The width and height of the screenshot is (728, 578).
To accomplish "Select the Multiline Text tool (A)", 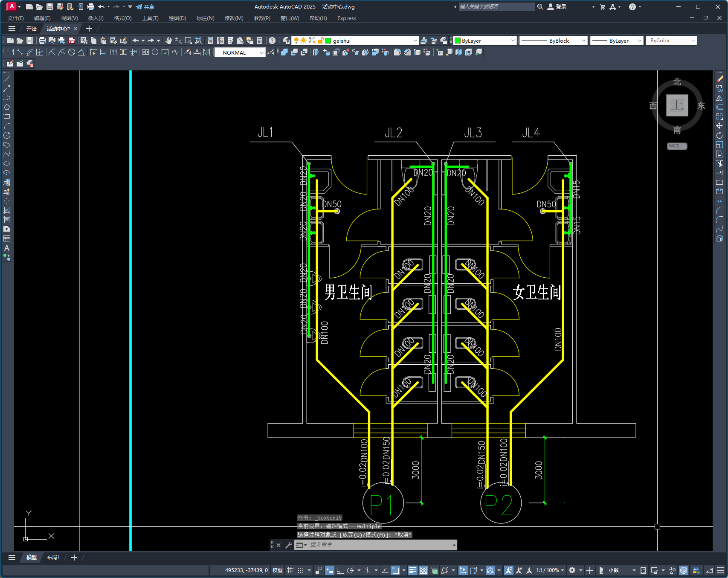I will [7, 248].
